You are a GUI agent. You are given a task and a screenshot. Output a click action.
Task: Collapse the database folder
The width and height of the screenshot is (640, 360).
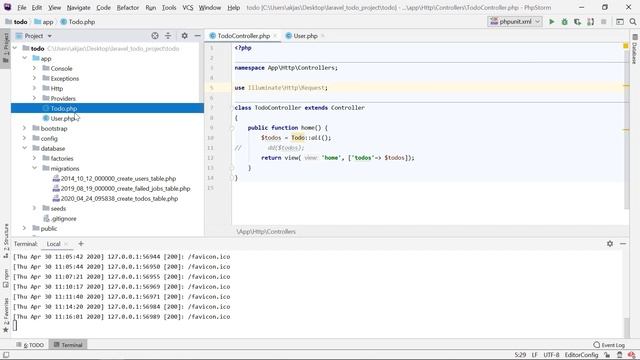tap(25, 148)
